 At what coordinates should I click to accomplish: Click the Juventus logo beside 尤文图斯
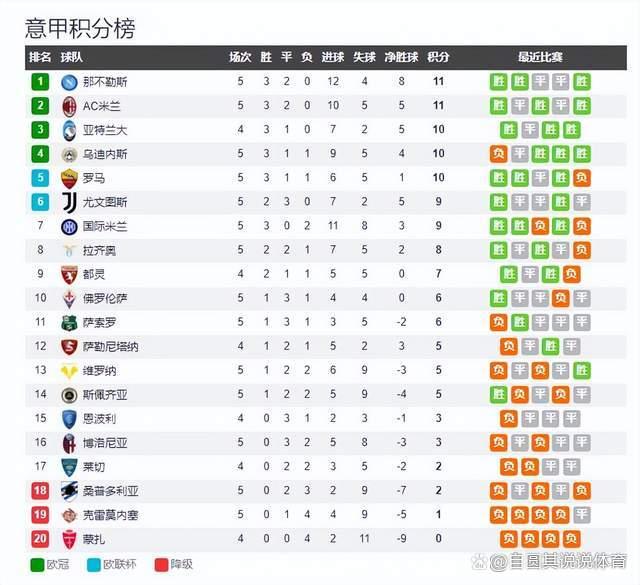point(69,202)
